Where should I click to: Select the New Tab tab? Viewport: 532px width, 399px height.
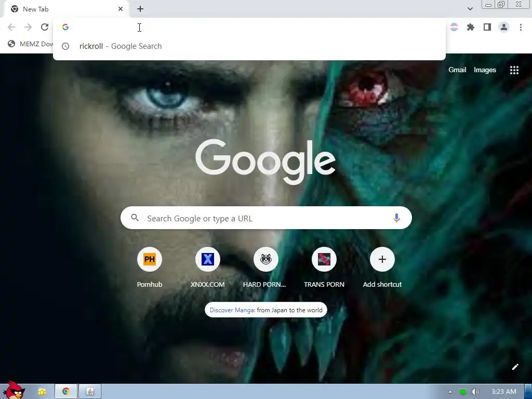66,9
